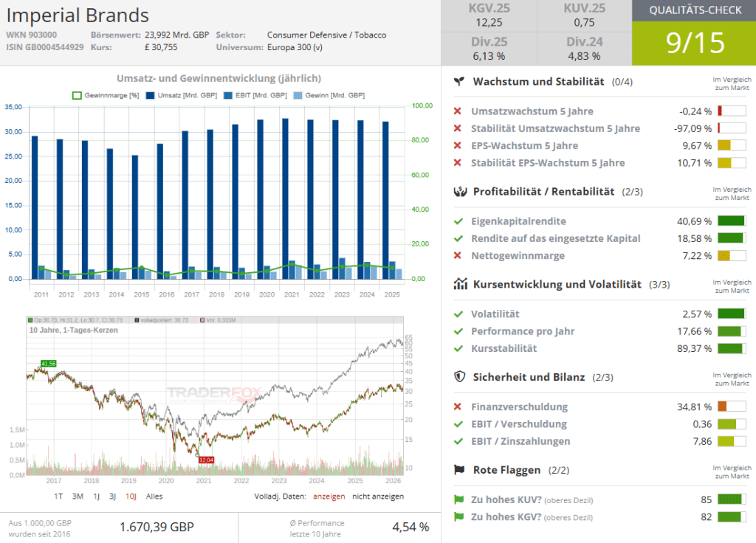Click the chart icon beside Kursentwicklung und Volatilität
Image resolution: width=756 pixels, height=543 pixels.
[459, 284]
